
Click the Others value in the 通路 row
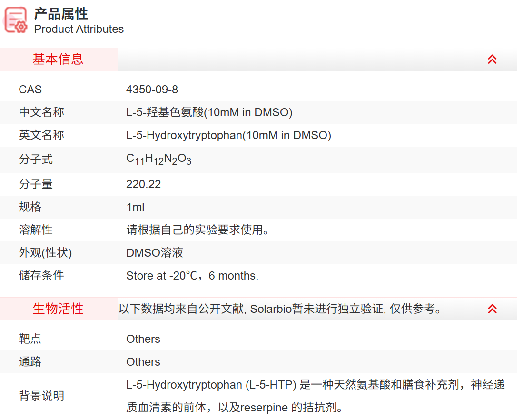coord(143,362)
